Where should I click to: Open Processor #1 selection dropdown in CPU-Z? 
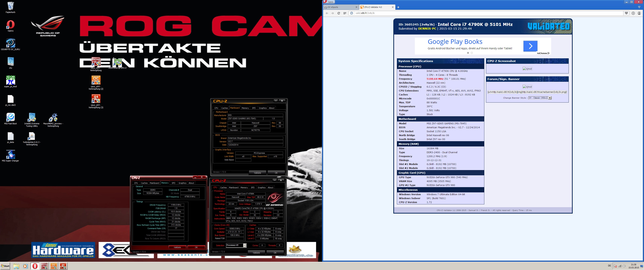click(236, 245)
